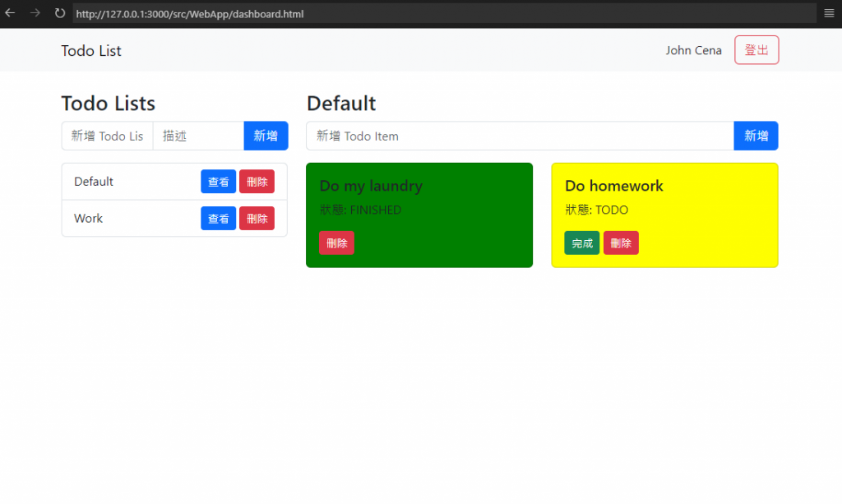Go back with the browser back arrow
842x504 pixels.
coord(10,13)
